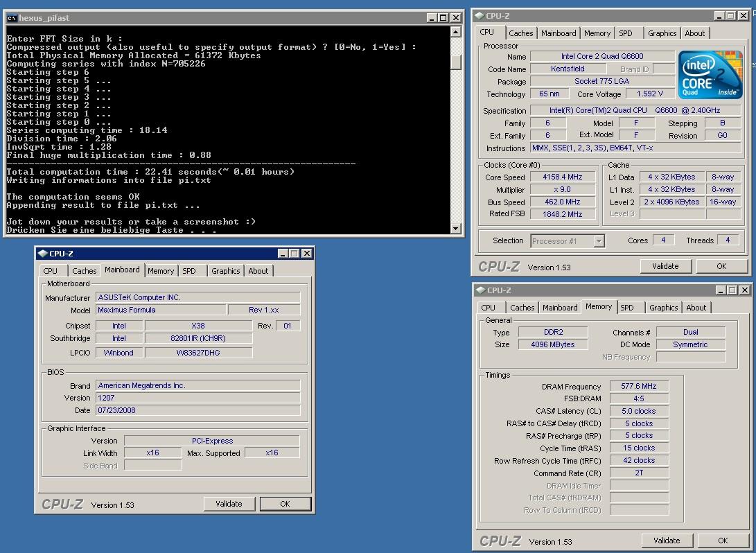Click the CPU-Z title icon in Memory window
756x553 pixels.
tap(481, 290)
